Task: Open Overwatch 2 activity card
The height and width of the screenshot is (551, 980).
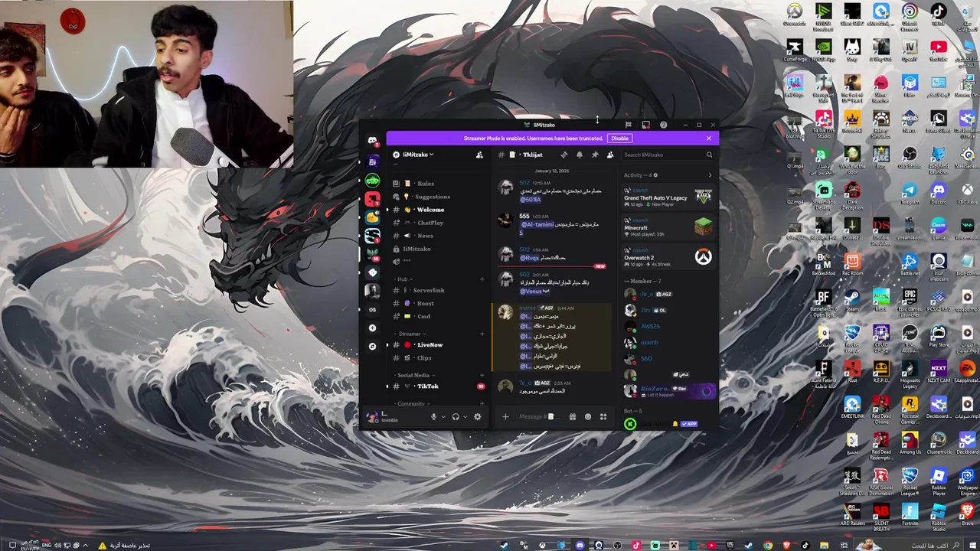Action: [668, 257]
